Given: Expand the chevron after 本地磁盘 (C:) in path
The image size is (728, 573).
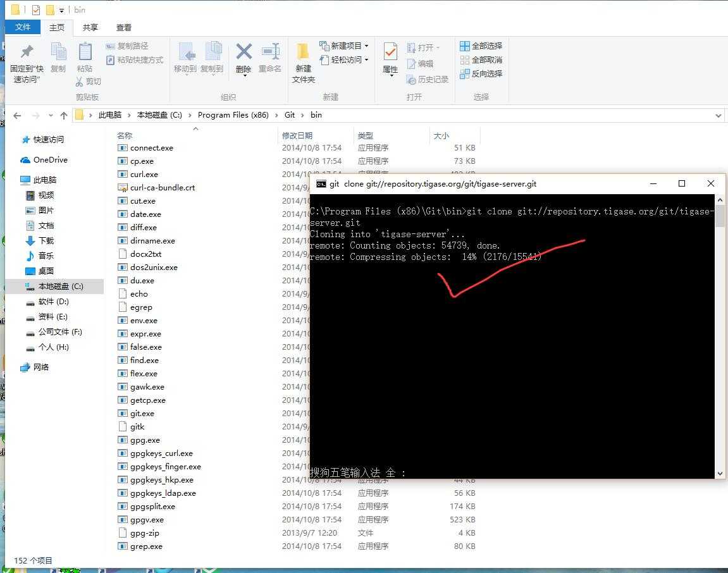Looking at the screenshot, I should pyautogui.click(x=190, y=115).
